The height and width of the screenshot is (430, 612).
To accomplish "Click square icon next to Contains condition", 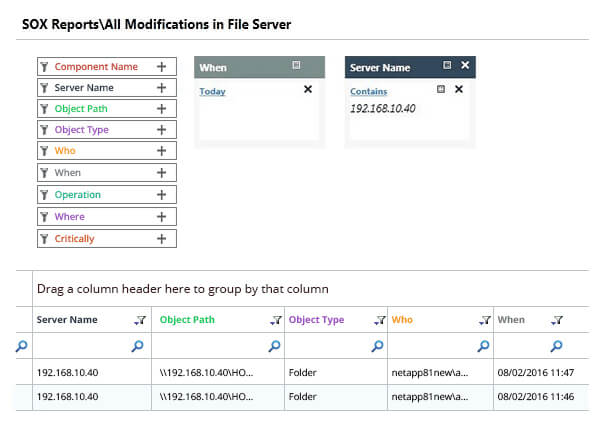I will pyautogui.click(x=441, y=89).
